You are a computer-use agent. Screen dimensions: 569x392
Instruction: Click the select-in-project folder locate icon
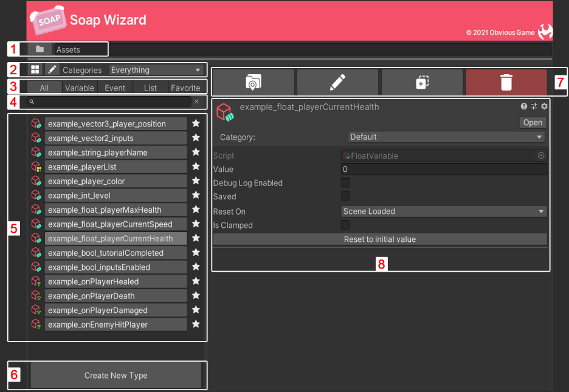coord(253,82)
